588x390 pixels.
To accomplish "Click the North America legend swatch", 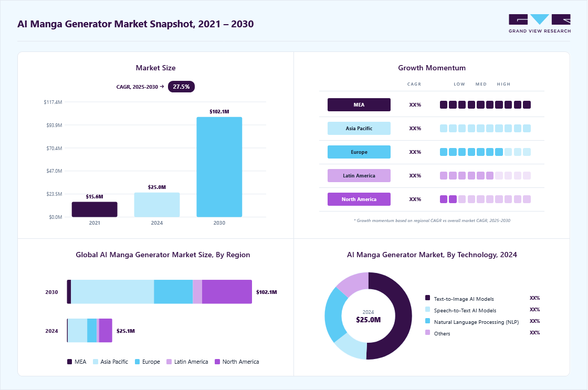I will pyautogui.click(x=217, y=362).
